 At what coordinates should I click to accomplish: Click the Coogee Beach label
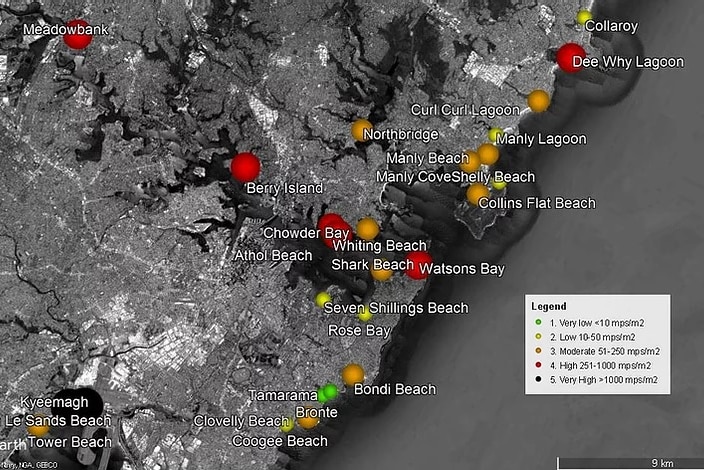point(280,441)
